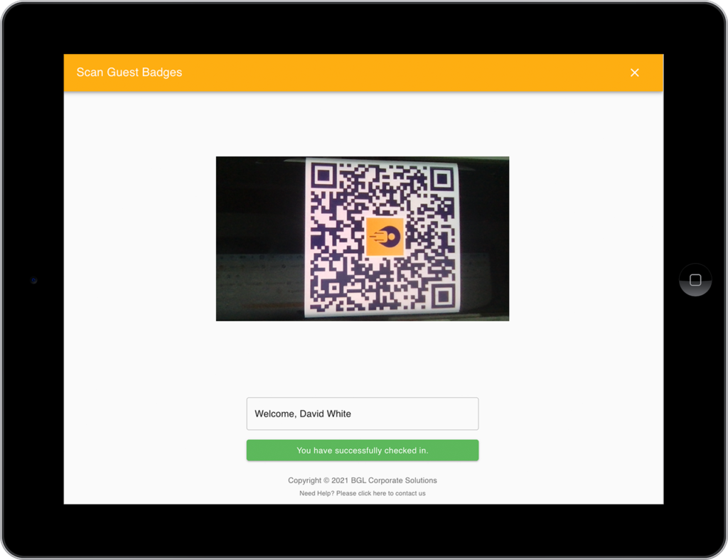The height and width of the screenshot is (560, 728).
Task: Tap the iPad front camera dot
Action: pos(33,281)
